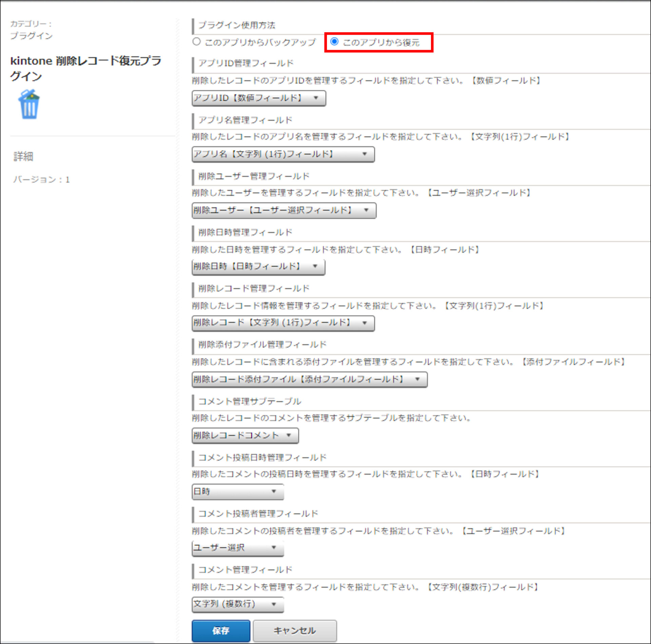Open the アプリID【数値フィールド】 dropdown
This screenshot has width=651, height=644.
(x=259, y=98)
